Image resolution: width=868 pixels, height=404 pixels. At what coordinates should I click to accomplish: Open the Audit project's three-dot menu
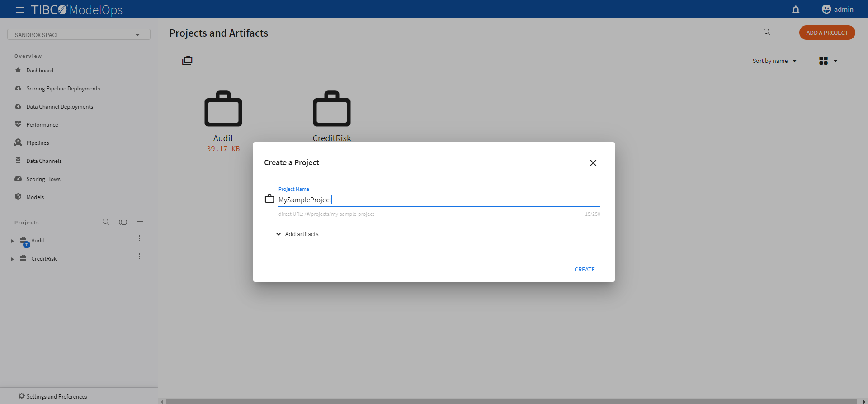139,238
